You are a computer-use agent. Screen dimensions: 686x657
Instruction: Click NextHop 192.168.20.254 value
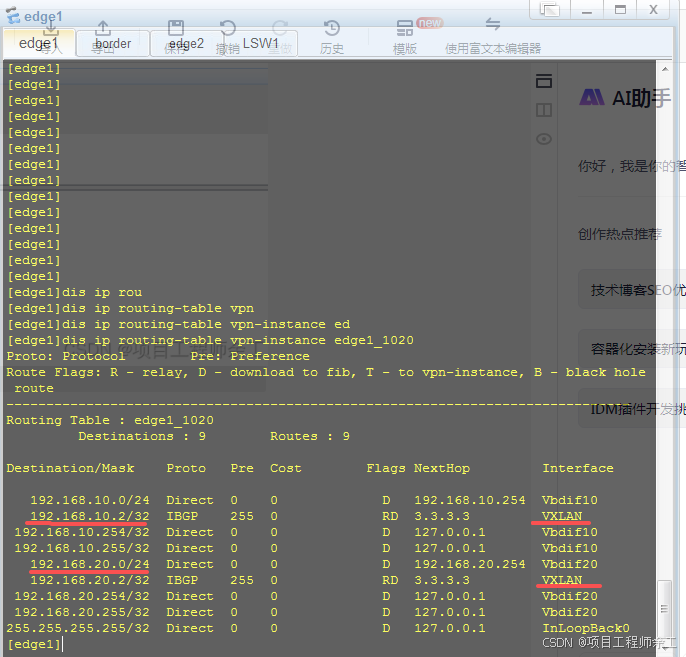[470, 564]
